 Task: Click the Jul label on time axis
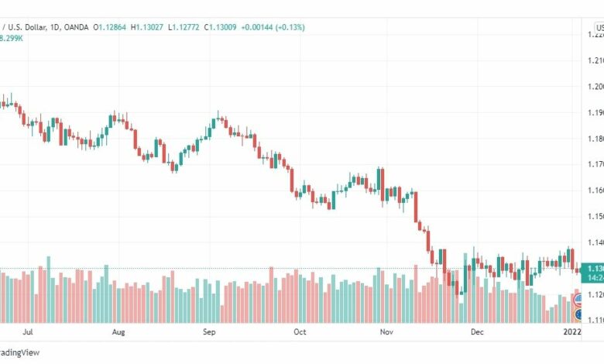tap(28, 331)
